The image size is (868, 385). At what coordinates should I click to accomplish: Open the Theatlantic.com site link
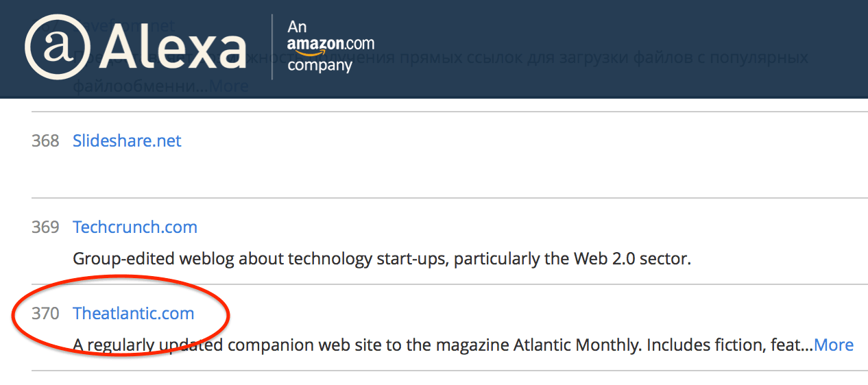click(x=134, y=314)
